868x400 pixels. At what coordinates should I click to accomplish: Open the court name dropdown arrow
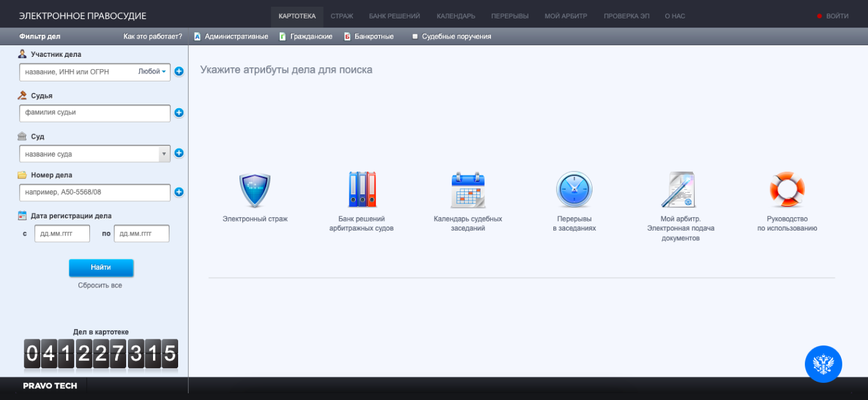pos(164,154)
